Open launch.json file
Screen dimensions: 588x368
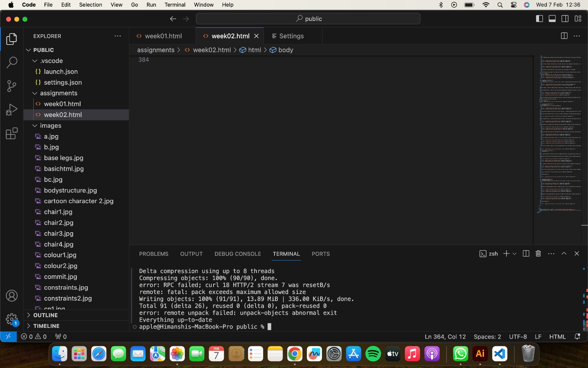tap(76, 71)
